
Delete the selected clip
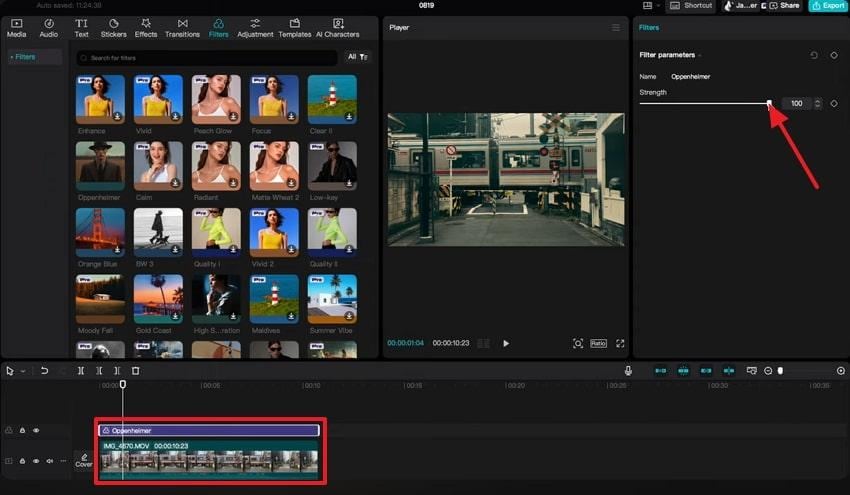pyautogui.click(x=136, y=371)
